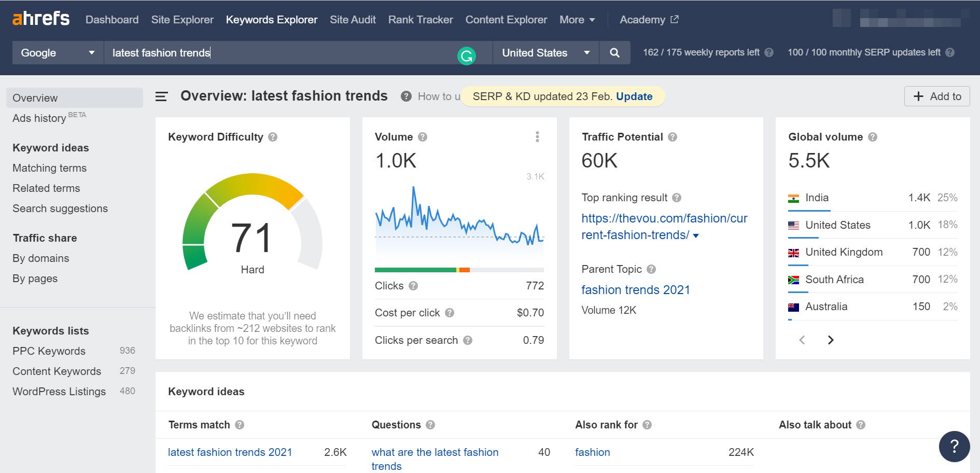The width and height of the screenshot is (980, 473).
Task: Open 'fashion' in Also rank for
Action: click(x=593, y=452)
